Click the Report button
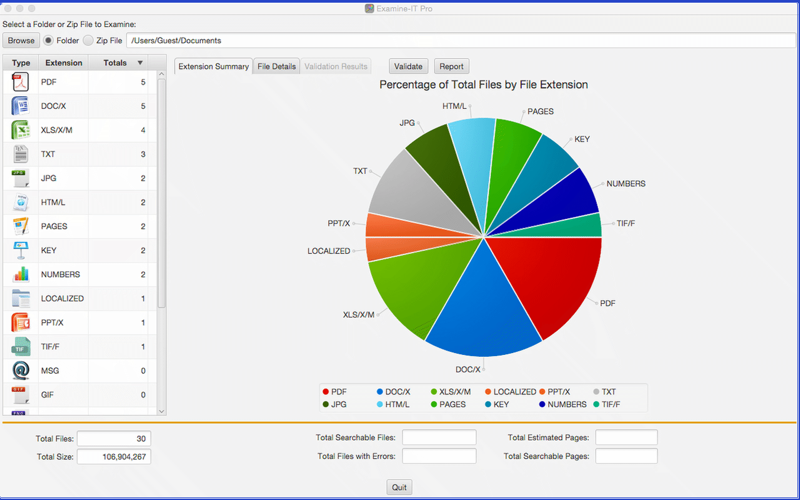The height and width of the screenshot is (500, 800). click(452, 66)
